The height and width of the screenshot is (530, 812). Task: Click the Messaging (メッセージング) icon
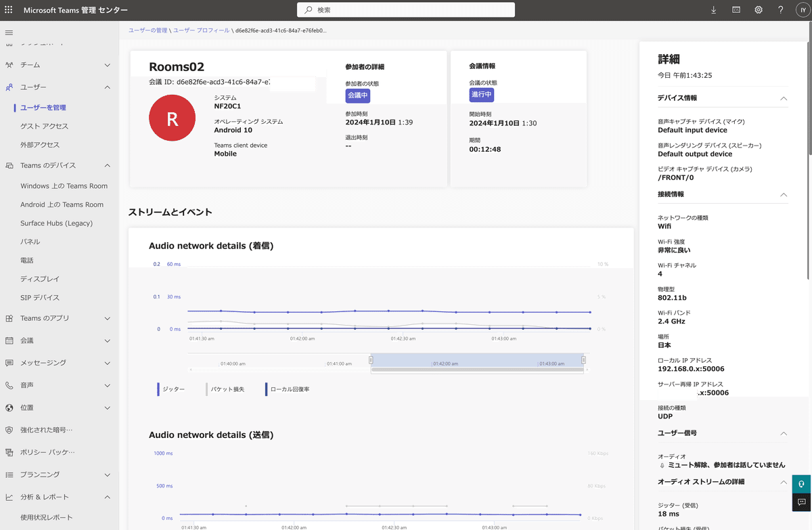(x=9, y=363)
